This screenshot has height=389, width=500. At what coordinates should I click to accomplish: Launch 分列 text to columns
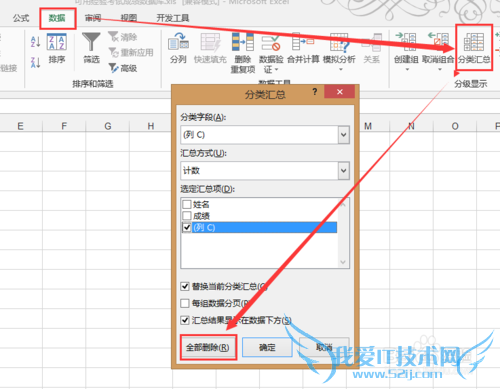coord(178,48)
